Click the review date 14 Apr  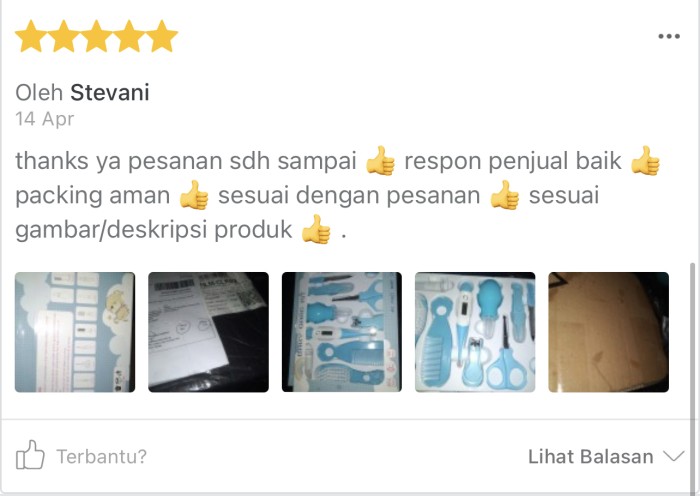pyautogui.click(x=45, y=119)
